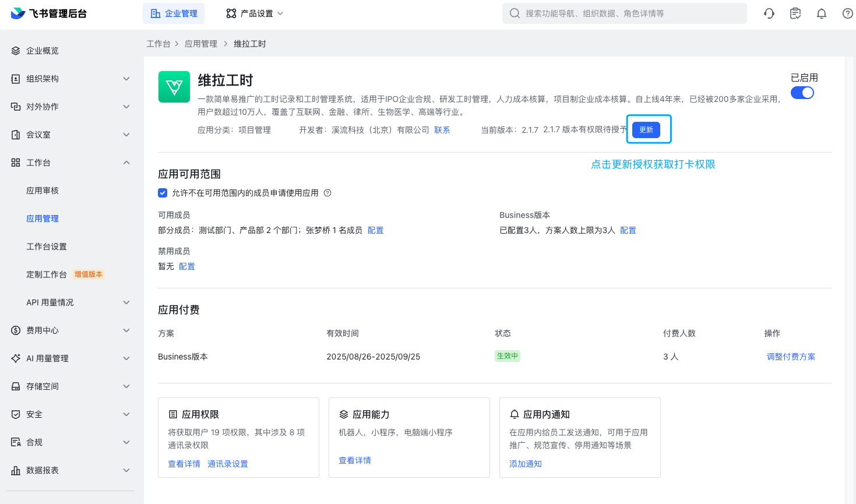Open the notification bell icon
The height and width of the screenshot is (504, 856).
pos(821,13)
